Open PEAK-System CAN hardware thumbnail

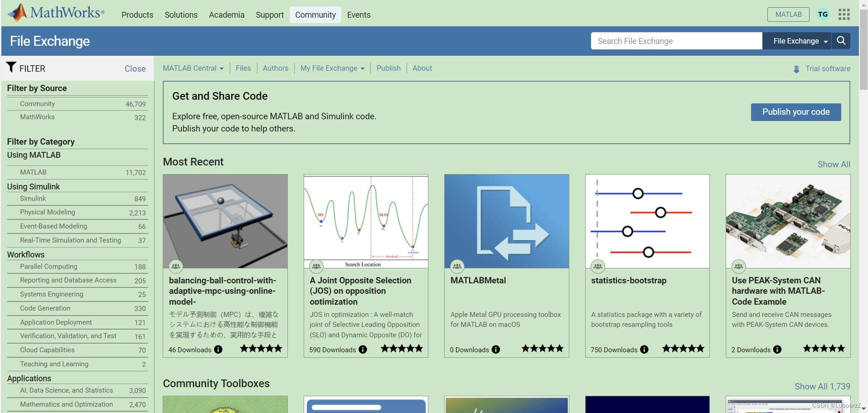(x=788, y=221)
